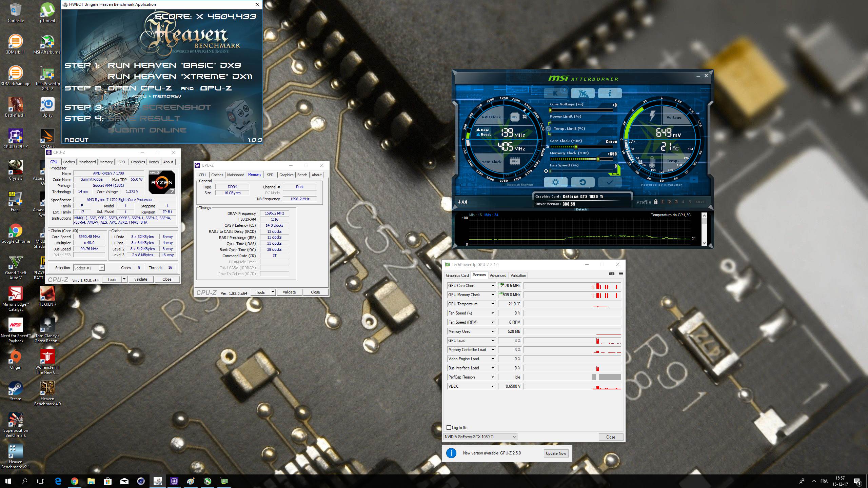Click Windows Start button
Viewport: 868px width, 488px height.
tap(8, 481)
